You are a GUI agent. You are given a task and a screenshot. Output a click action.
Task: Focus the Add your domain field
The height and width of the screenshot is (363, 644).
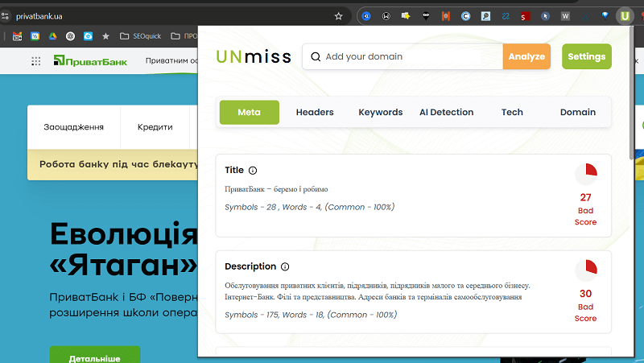402,56
